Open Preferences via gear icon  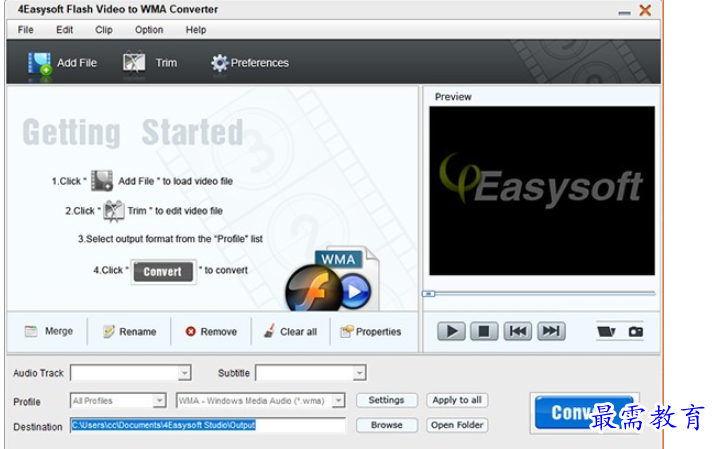[x=219, y=63]
